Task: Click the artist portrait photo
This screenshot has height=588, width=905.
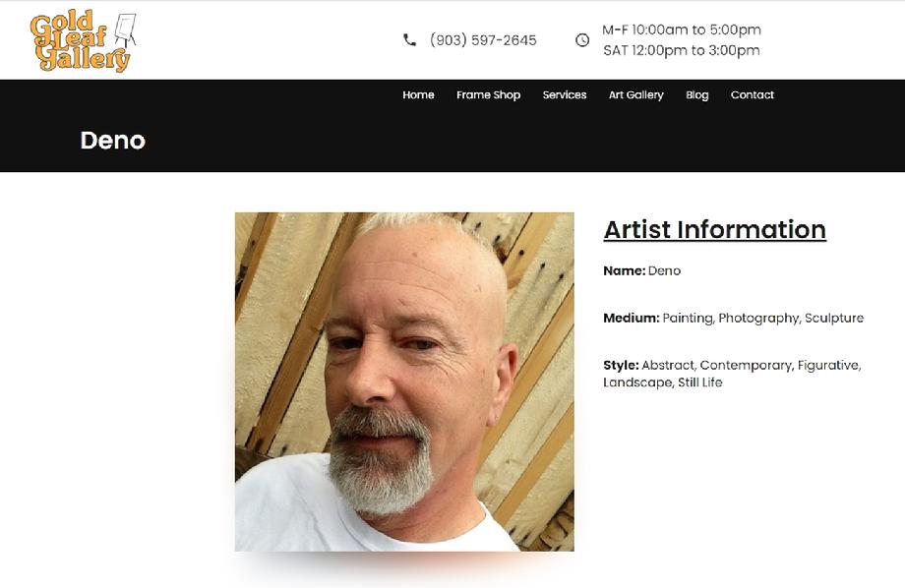Action: pyautogui.click(x=404, y=382)
